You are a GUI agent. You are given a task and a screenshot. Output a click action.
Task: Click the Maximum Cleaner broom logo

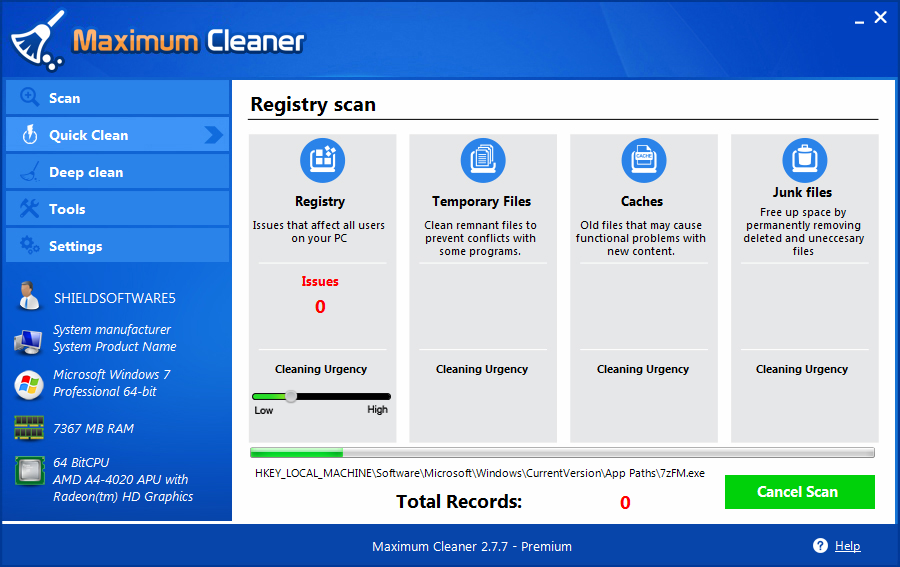(37, 41)
